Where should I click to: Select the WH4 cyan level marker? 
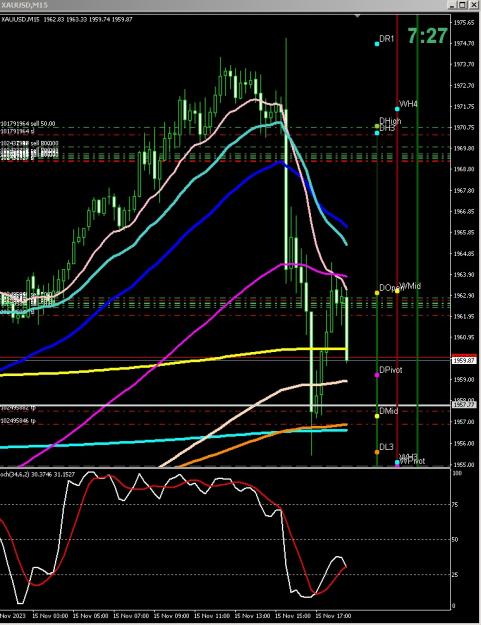397,109
